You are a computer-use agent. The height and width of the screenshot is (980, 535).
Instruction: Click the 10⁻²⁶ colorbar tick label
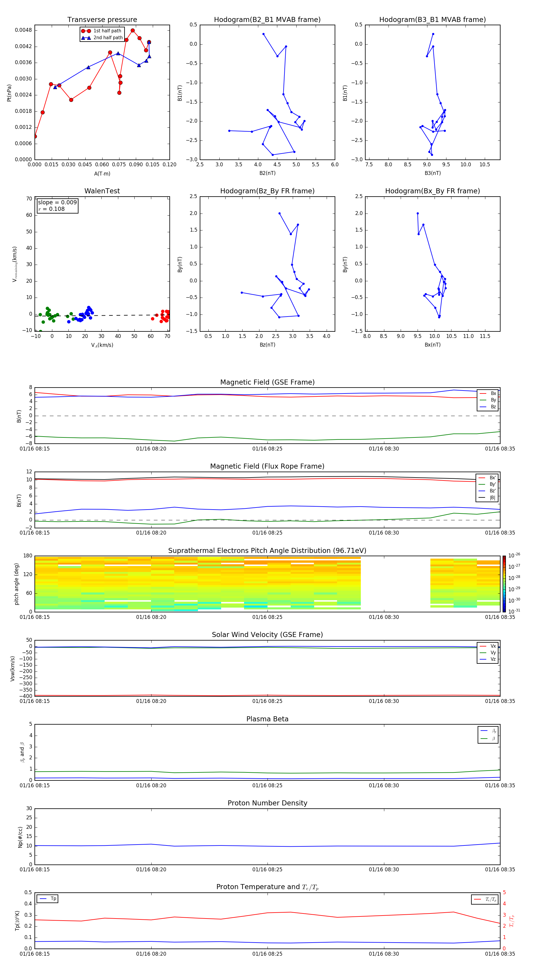tap(514, 555)
